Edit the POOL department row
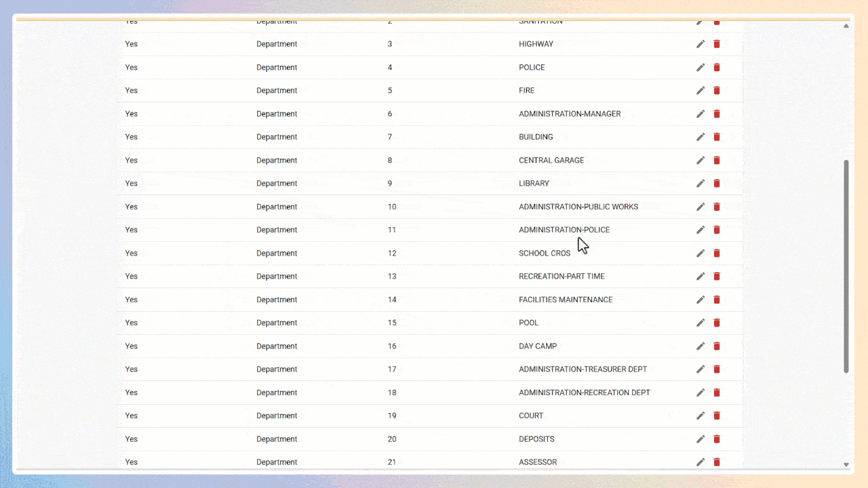The image size is (868, 488). pyautogui.click(x=701, y=323)
